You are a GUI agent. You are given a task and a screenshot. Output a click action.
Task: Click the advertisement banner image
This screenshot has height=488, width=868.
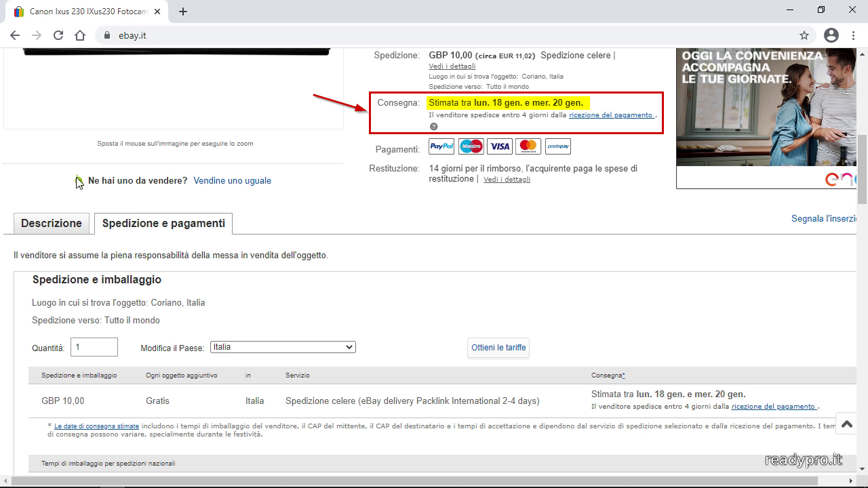pos(767,118)
